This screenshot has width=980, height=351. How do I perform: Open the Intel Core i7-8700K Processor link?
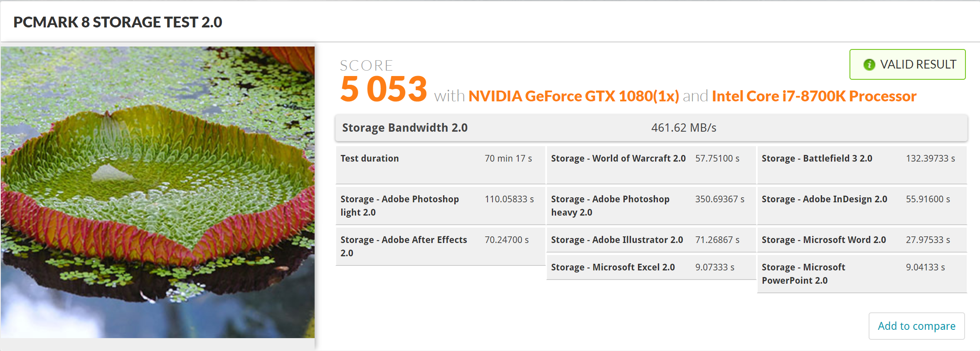tap(814, 96)
